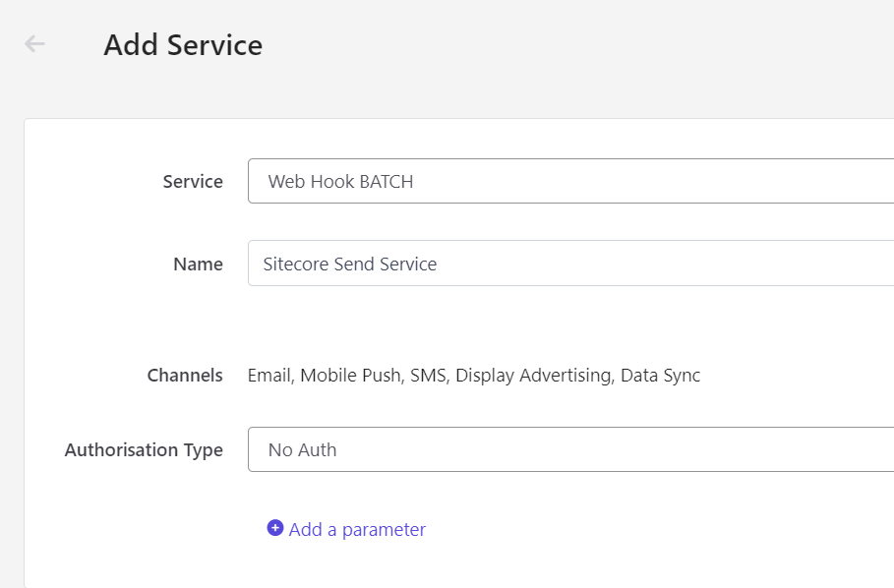The image size is (894, 588).
Task: Click the 'No Auth' selected option
Action: tap(302, 449)
